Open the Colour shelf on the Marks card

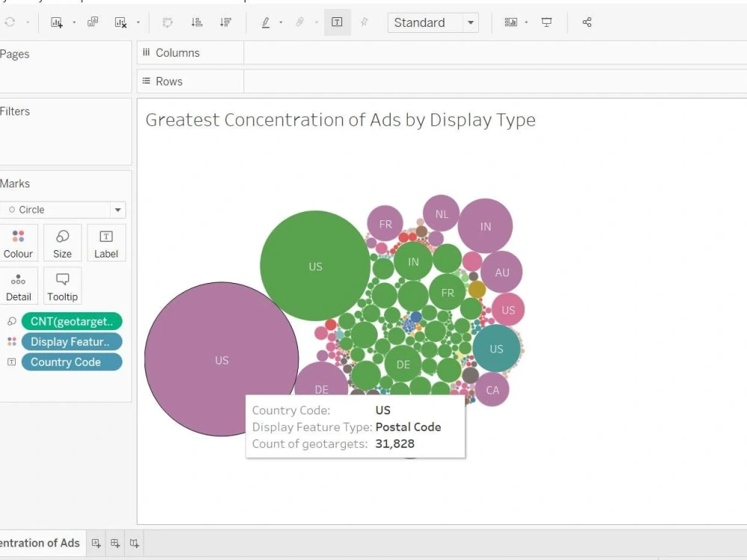point(19,242)
